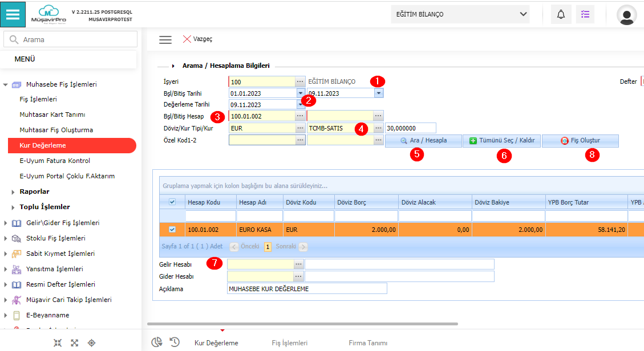
Task: Collapse the Arama / Hesaplama Bilgileri section
Action: click(173, 66)
